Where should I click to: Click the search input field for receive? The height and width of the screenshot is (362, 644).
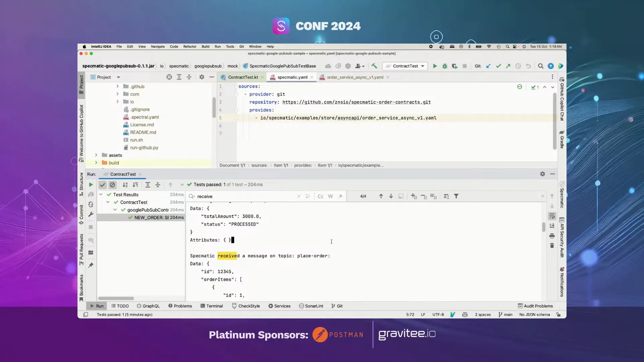click(x=246, y=196)
